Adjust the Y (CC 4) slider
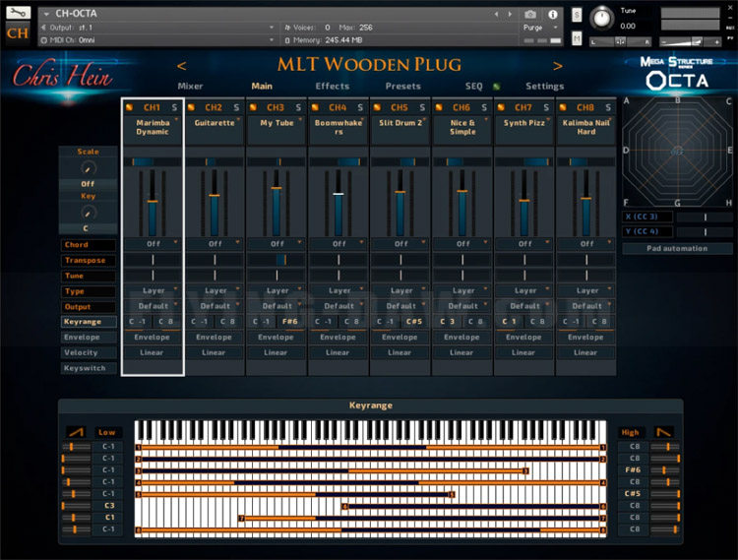Screen dimensions: 738x560 click(x=704, y=231)
